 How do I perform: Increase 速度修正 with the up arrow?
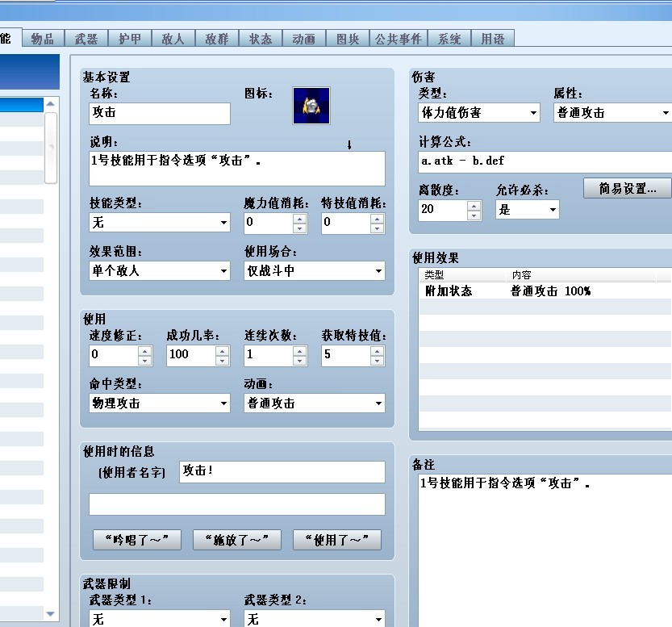point(145,352)
